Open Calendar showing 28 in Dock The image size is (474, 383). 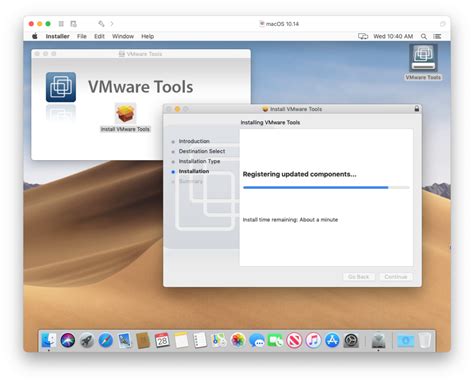point(162,340)
